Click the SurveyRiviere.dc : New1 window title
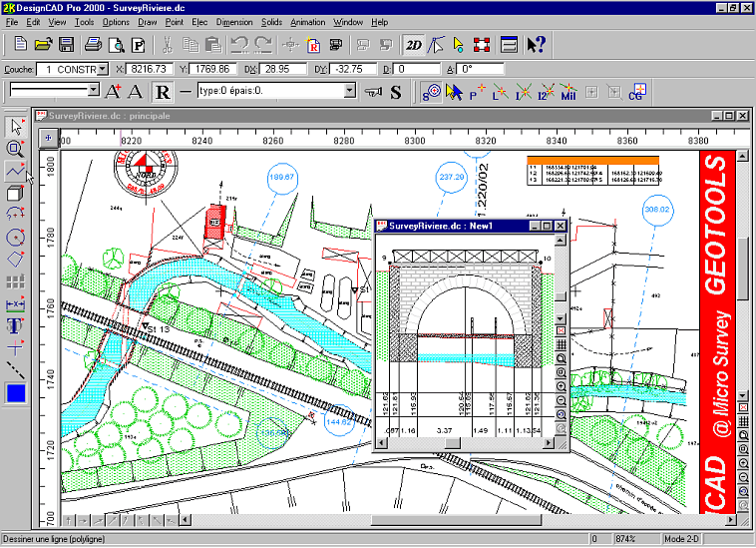This screenshot has height=548, width=756. 449,227
